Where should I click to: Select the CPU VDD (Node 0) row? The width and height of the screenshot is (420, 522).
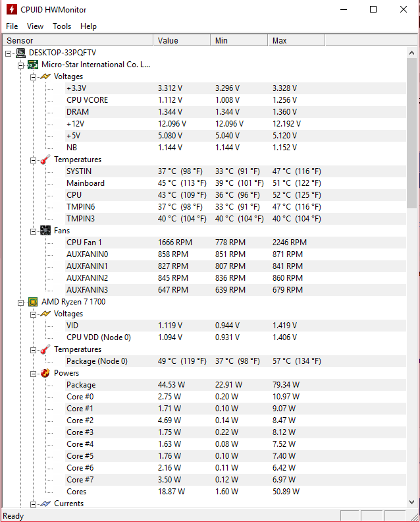[236, 337]
